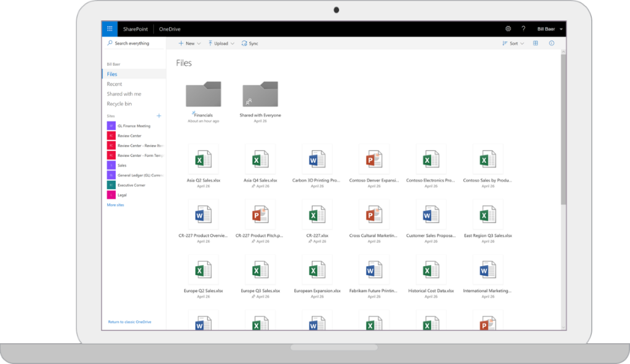Open the Office 365 app launcher grid
This screenshot has width=630, height=364.
click(x=109, y=28)
